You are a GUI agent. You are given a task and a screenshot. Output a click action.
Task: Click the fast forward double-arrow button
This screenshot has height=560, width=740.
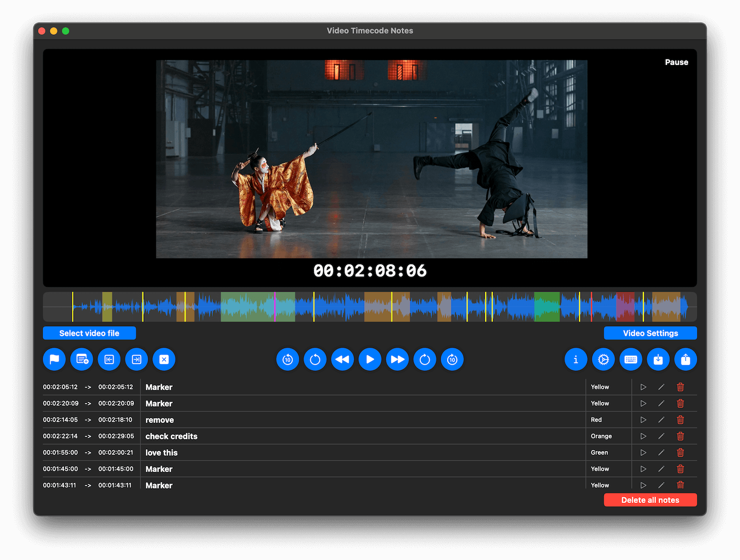point(397,360)
